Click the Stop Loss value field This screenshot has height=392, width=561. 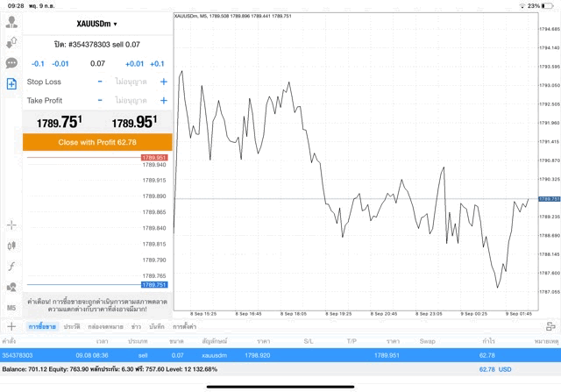[x=131, y=82]
